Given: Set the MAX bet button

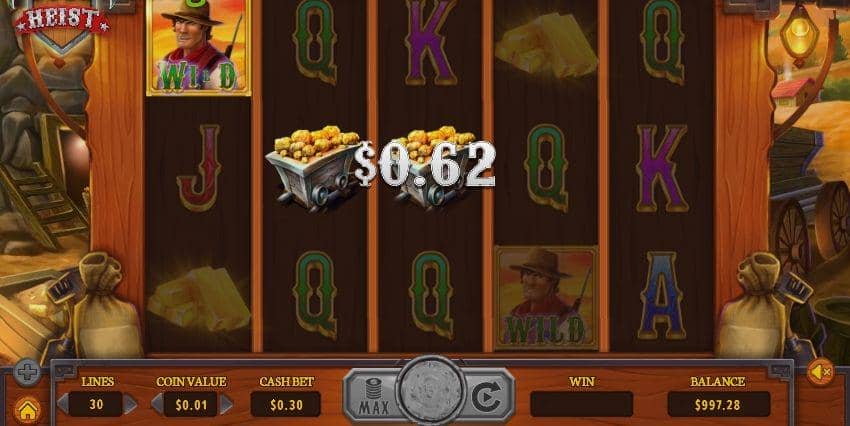Looking at the screenshot, I should coord(372,396).
